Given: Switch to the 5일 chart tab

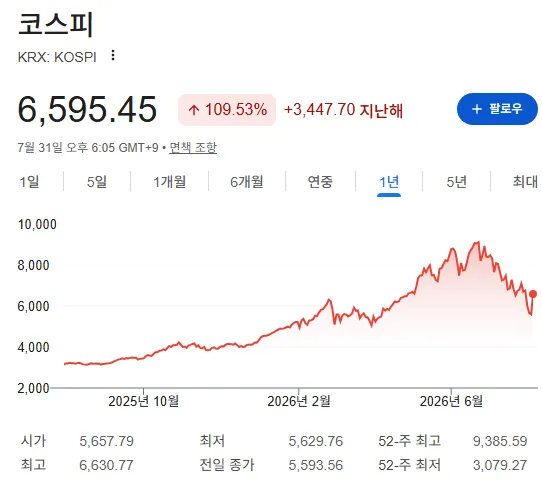Looking at the screenshot, I should tap(97, 182).
